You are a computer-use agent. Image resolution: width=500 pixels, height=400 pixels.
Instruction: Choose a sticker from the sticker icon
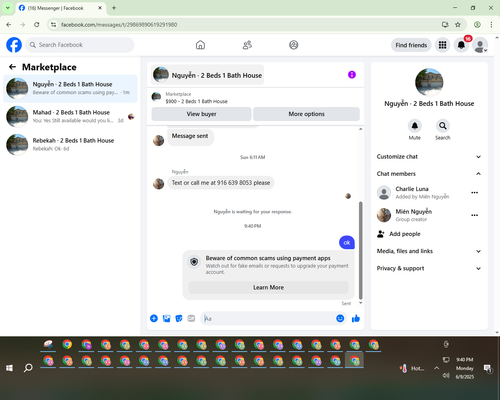(x=179, y=318)
